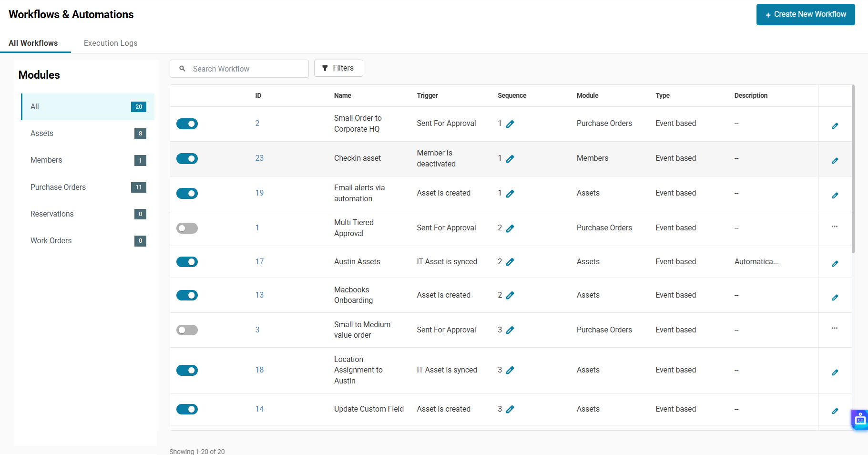This screenshot has width=868, height=455.
Task: Edit sequence number for Checkin asset workflow
Action: [x=510, y=159]
